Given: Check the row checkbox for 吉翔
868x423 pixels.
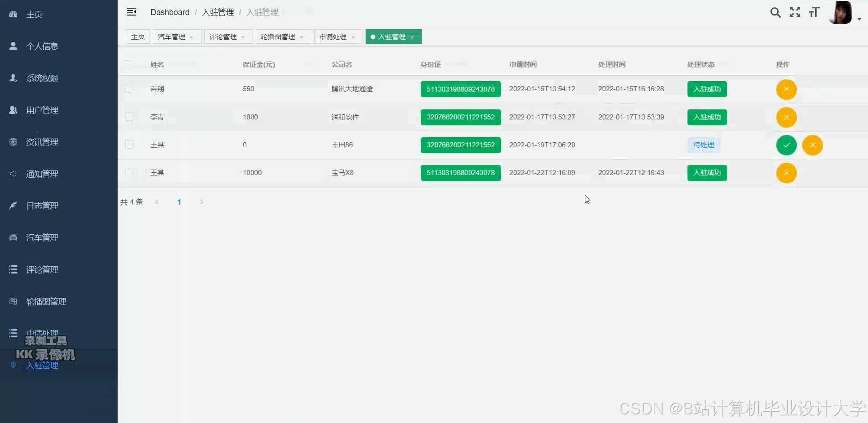Looking at the screenshot, I should (x=129, y=89).
